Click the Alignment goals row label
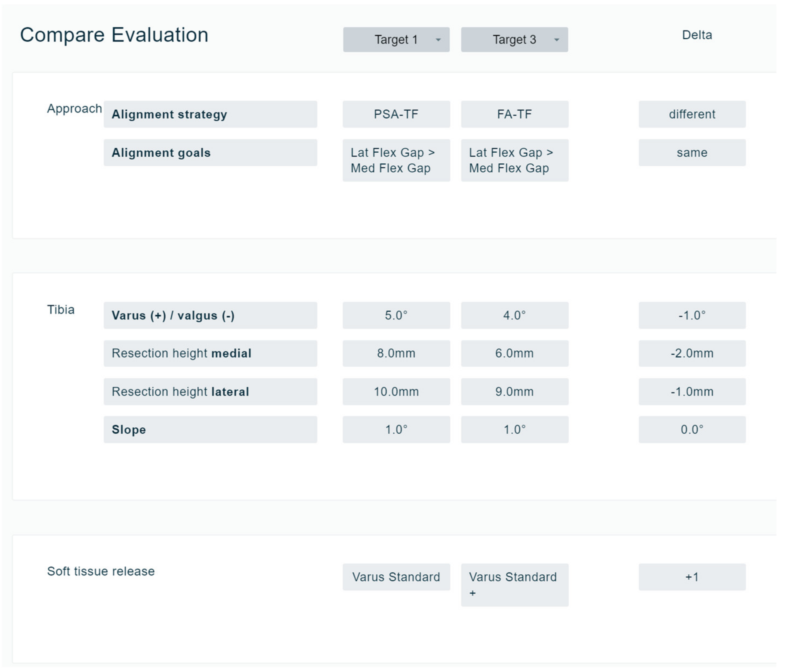 click(x=210, y=153)
